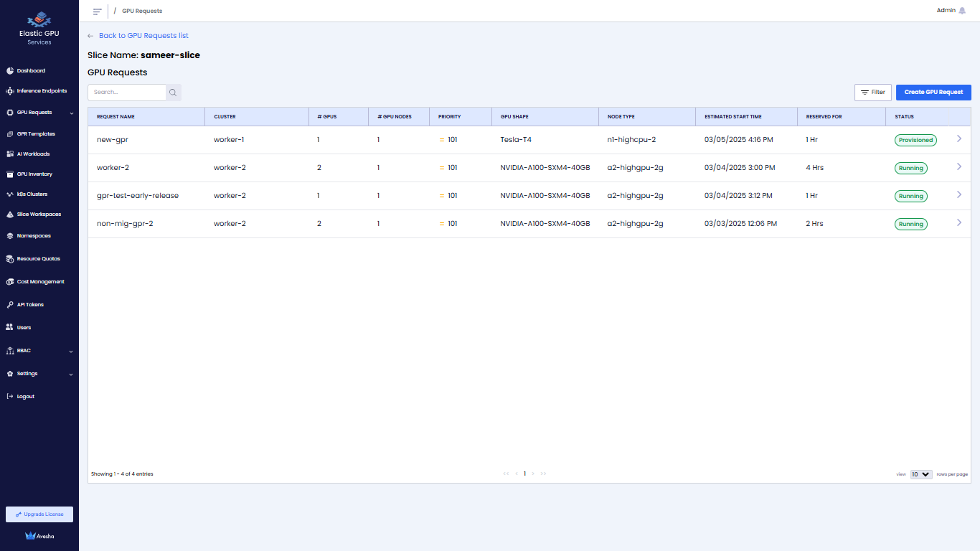Click GPU Requests breadcrumb
The width and height of the screenshot is (980, 551).
pyautogui.click(x=142, y=11)
